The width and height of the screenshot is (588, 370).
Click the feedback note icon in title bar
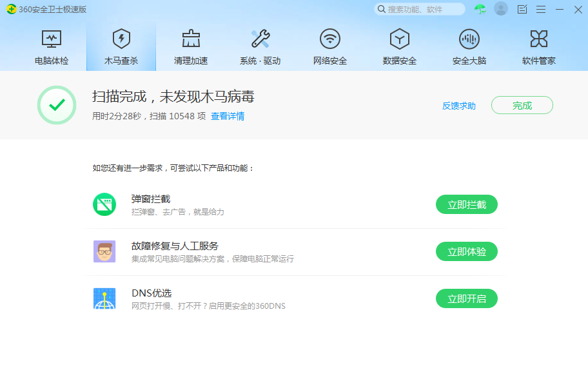[522, 9]
